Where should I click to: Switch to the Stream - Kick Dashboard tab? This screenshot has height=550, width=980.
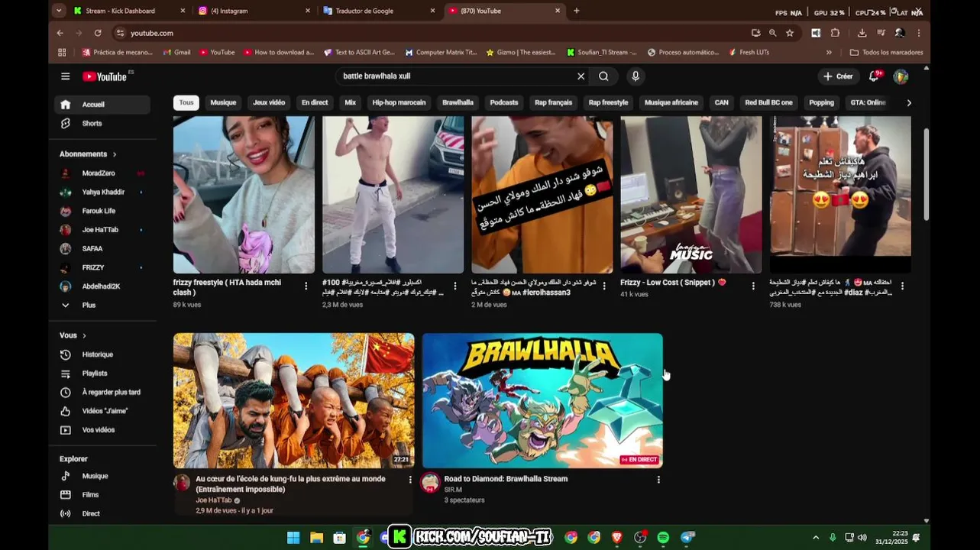tap(130, 11)
